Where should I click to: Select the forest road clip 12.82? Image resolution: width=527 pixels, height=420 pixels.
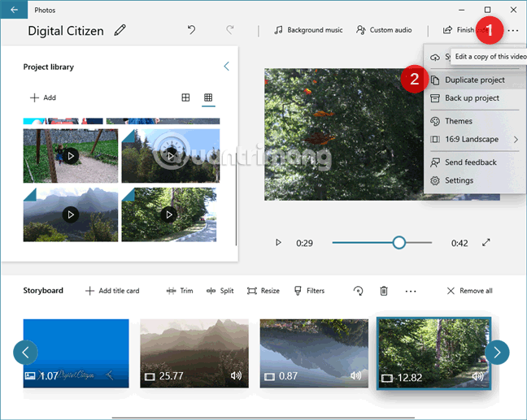434,353
